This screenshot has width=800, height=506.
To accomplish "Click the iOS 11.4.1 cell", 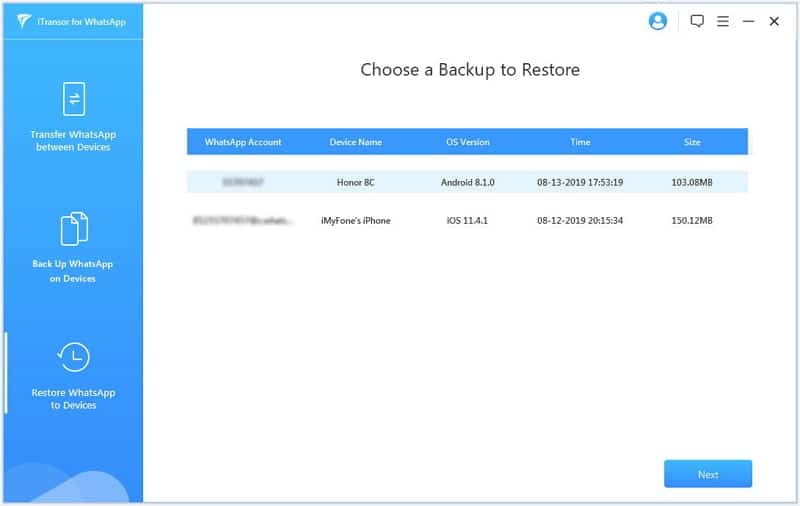I will 467,220.
